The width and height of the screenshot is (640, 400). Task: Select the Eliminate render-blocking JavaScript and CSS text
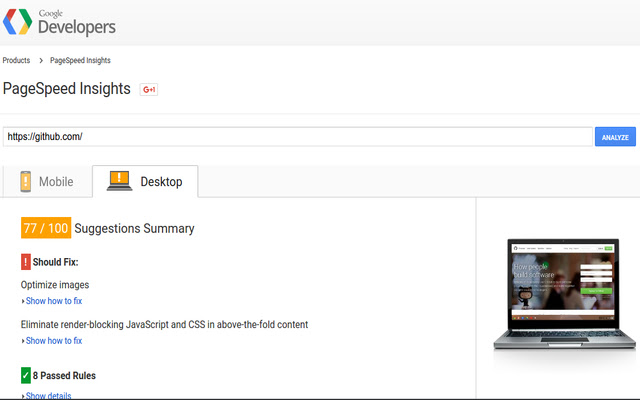point(164,324)
